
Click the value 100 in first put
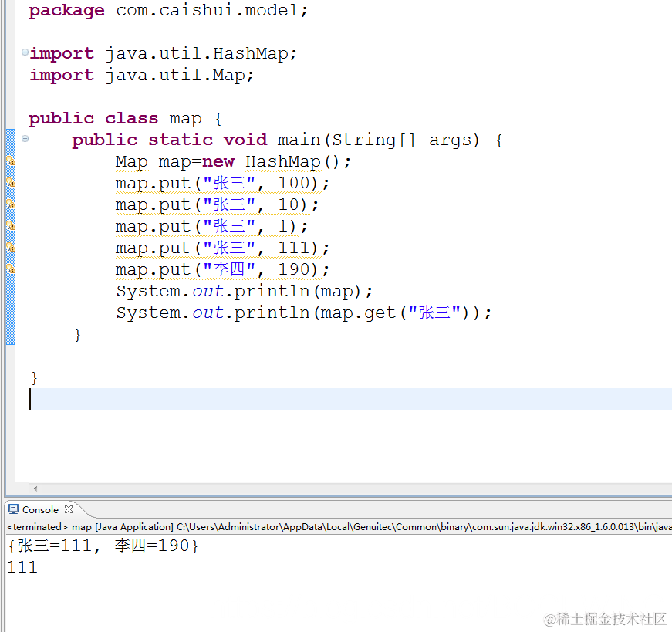[294, 183]
